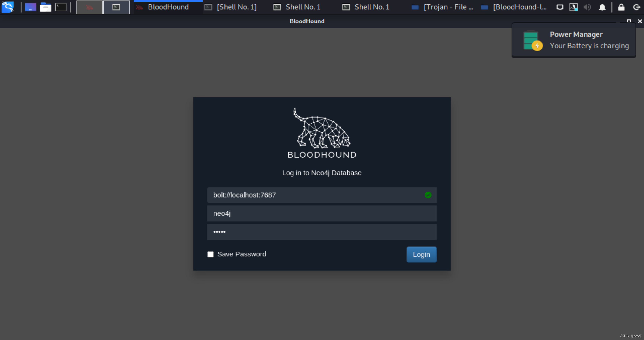Close the BloodHound window
Image resolution: width=644 pixels, height=340 pixels.
640,21
